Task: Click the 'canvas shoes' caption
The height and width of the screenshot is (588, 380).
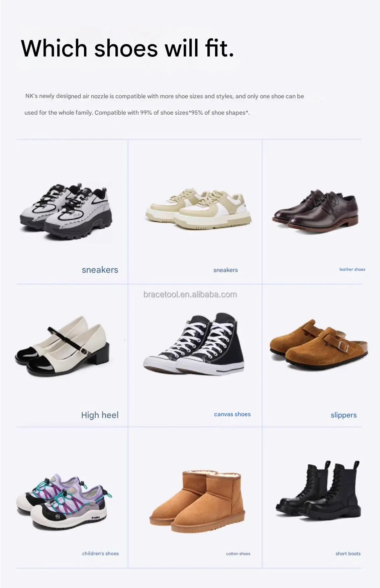Action: pyautogui.click(x=232, y=414)
